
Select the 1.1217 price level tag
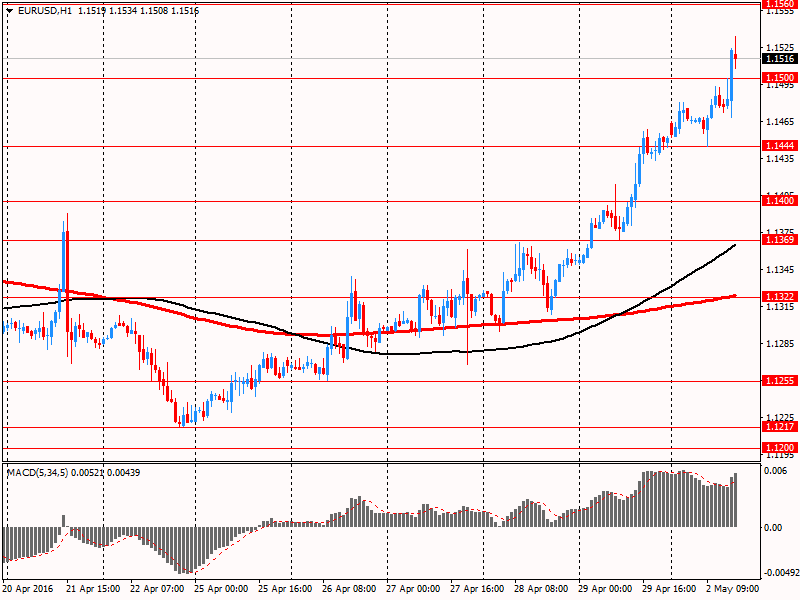coord(779,427)
